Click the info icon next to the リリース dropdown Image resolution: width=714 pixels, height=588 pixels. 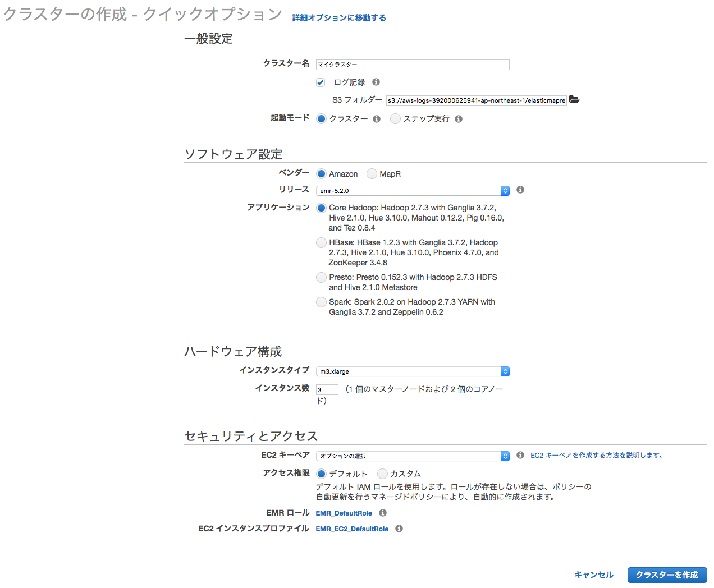(x=520, y=190)
